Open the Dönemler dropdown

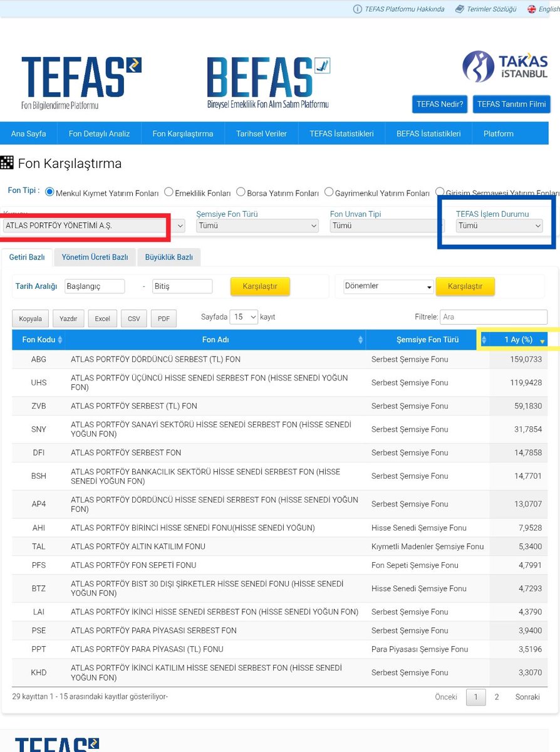(388, 286)
